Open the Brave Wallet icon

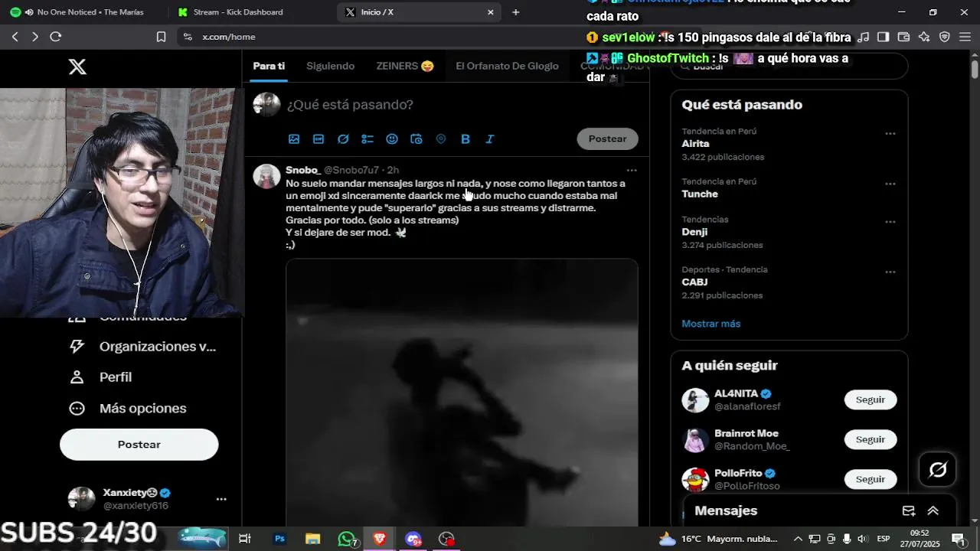tap(903, 37)
